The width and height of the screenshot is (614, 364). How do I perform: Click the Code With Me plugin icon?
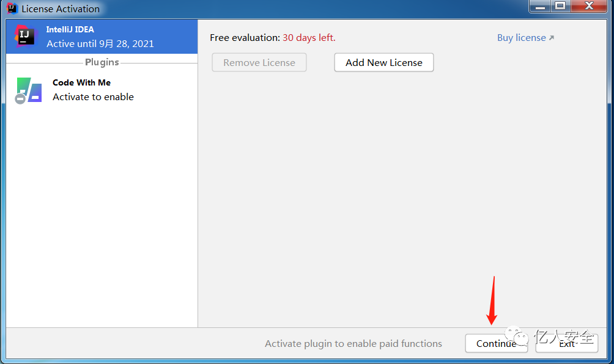[x=29, y=90]
